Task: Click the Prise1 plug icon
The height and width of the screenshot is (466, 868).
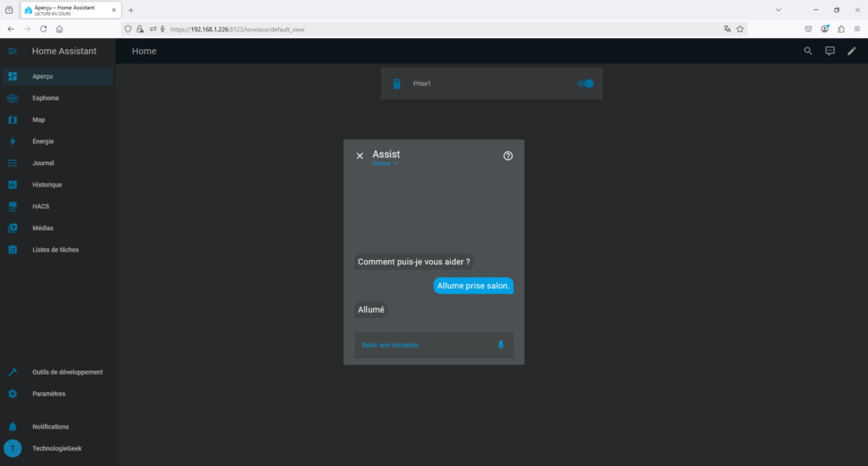Action: [397, 84]
